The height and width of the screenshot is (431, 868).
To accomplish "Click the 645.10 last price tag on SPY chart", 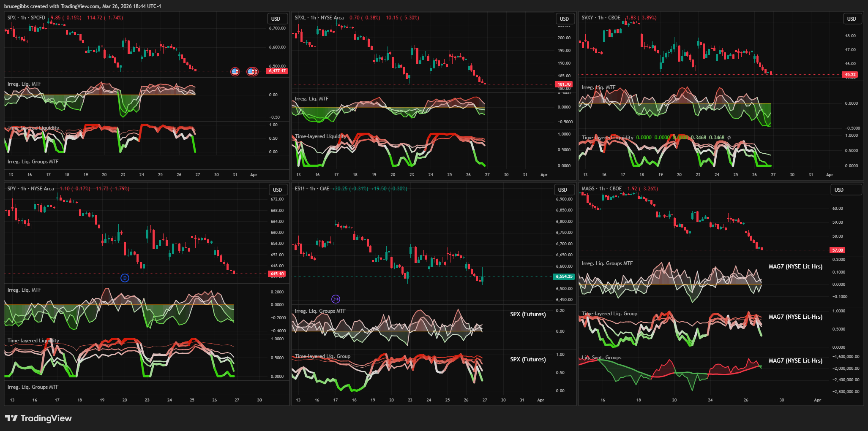I will pyautogui.click(x=277, y=274).
